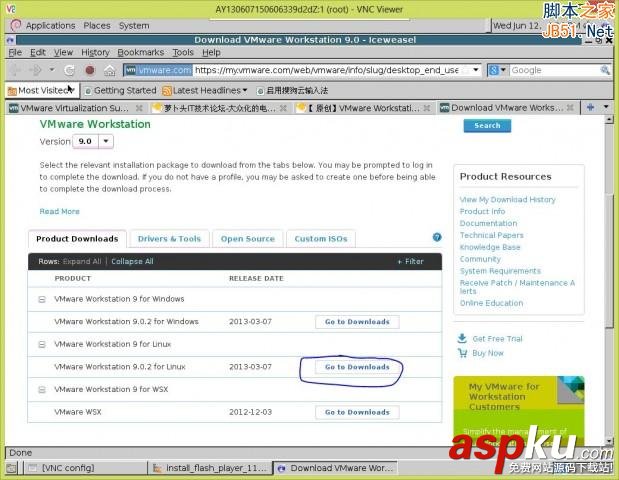This screenshot has width=619, height=480.
Task: Select the Custom ISOs tab
Action: coord(321,239)
